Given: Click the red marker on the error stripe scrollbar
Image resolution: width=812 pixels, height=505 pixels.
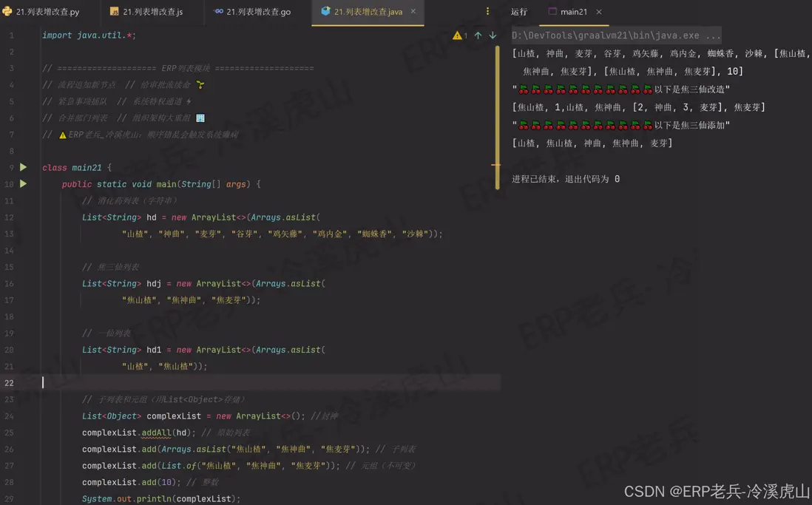Looking at the screenshot, I should click(495, 166).
